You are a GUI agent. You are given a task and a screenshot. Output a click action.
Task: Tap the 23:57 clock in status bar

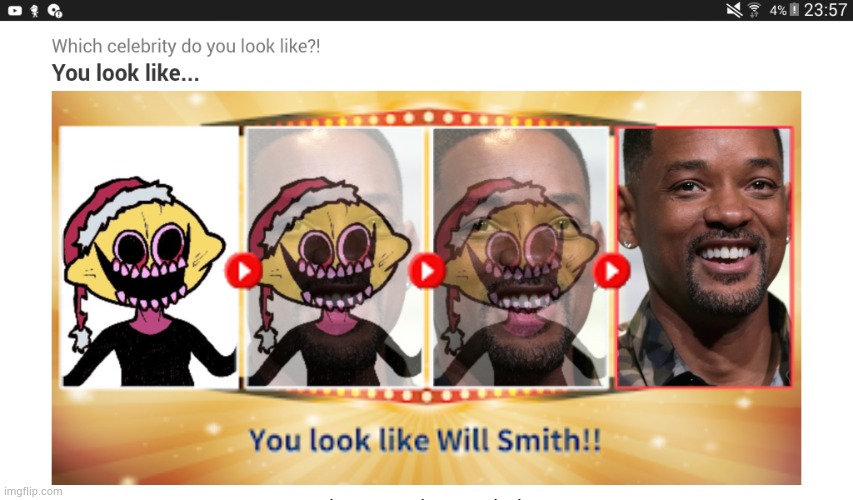tap(825, 10)
